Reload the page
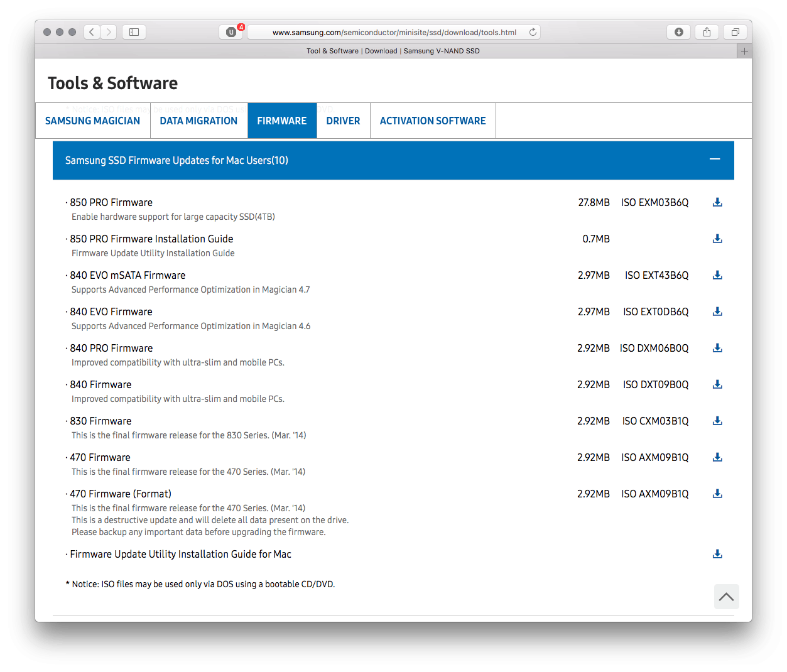The height and width of the screenshot is (672, 787). pyautogui.click(x=533, y=32)
